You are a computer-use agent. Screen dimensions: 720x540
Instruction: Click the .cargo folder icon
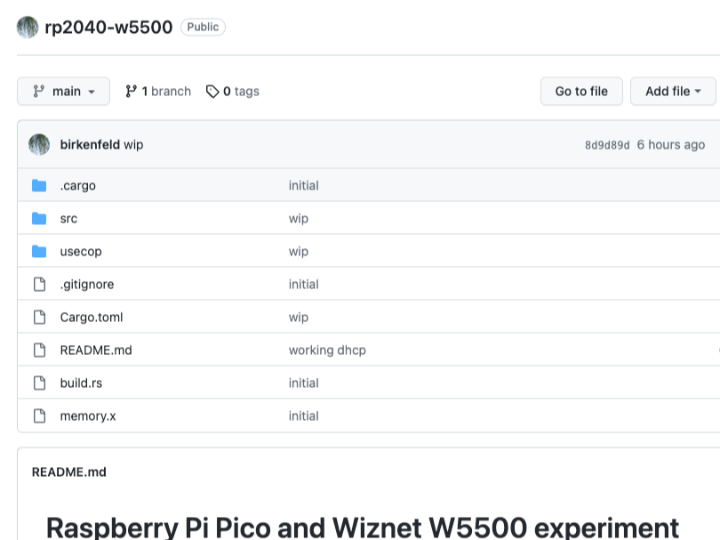[x=39, y=186]
